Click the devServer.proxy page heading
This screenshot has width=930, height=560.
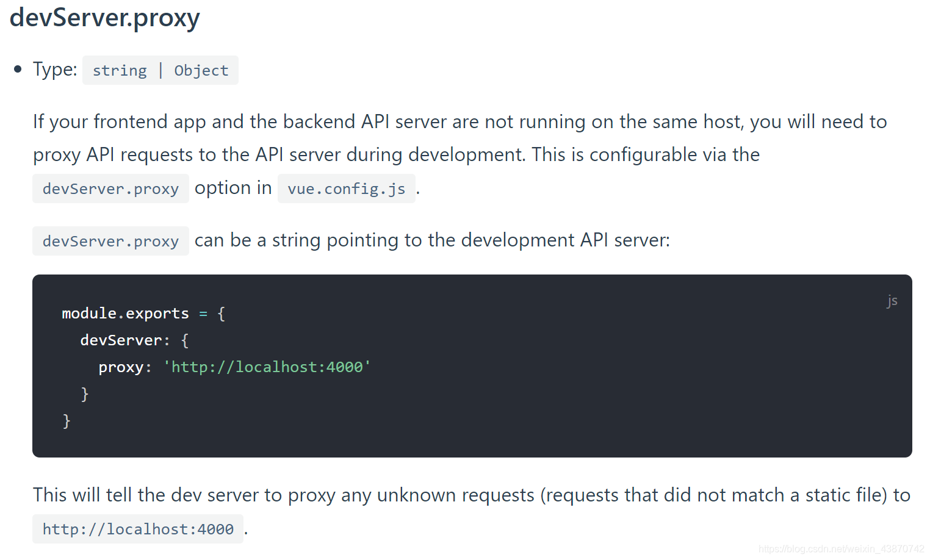tap(104, 18)
